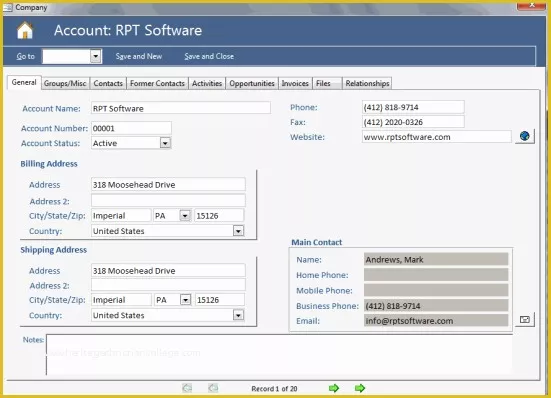The width and height of the screenshot is (551, 398).
Task: Go to previous record arrow icon
Action: 213,388
